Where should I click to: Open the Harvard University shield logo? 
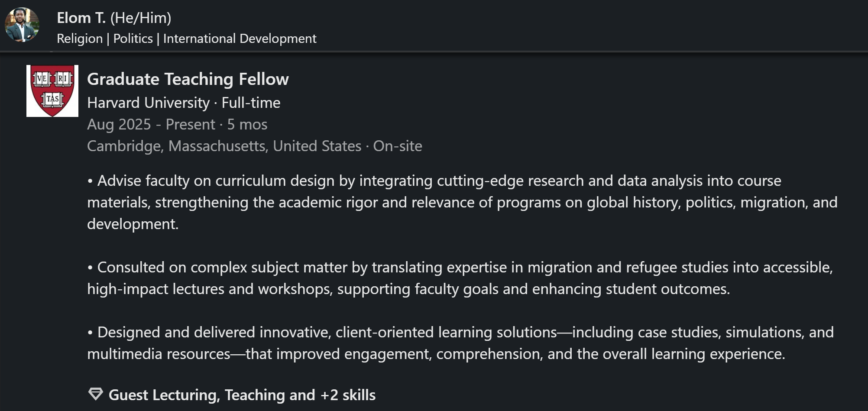tap(52, 91)
